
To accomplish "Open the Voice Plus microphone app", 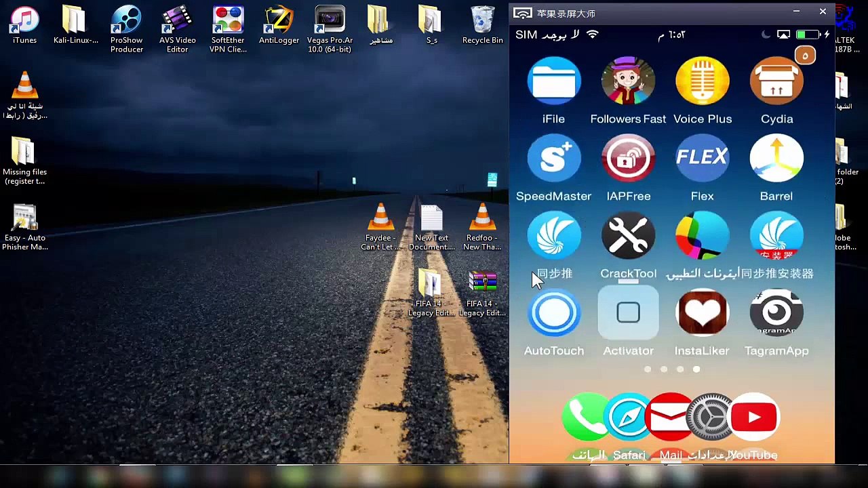I will 702,82.
